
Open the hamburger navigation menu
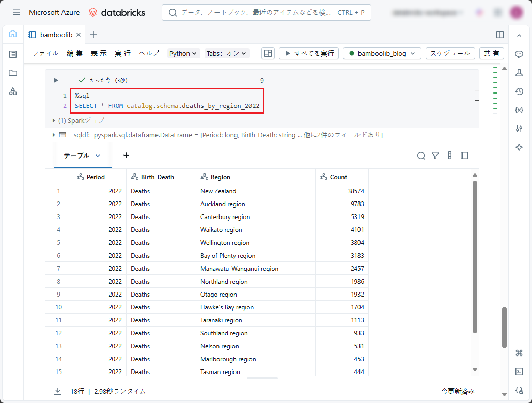pyautogui.click(x=17, y=12)
